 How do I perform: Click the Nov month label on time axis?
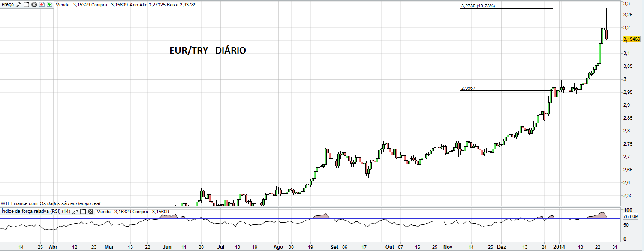point(448,247)
